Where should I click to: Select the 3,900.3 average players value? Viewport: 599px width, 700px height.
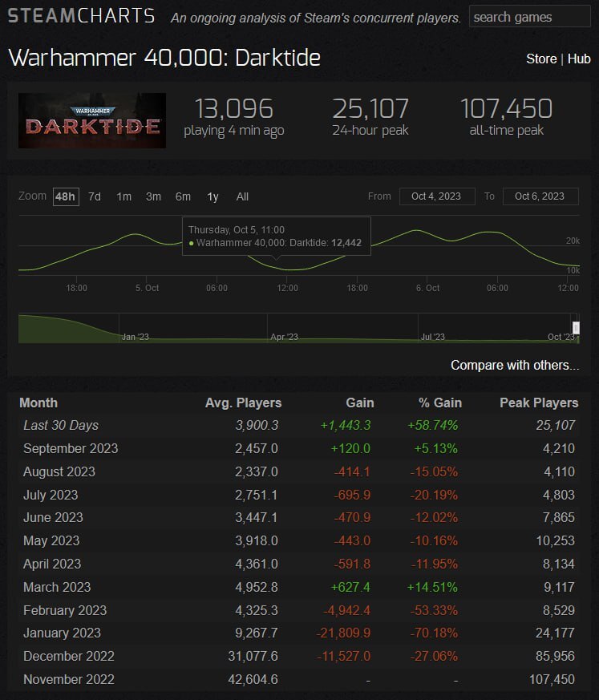point(257,426)
